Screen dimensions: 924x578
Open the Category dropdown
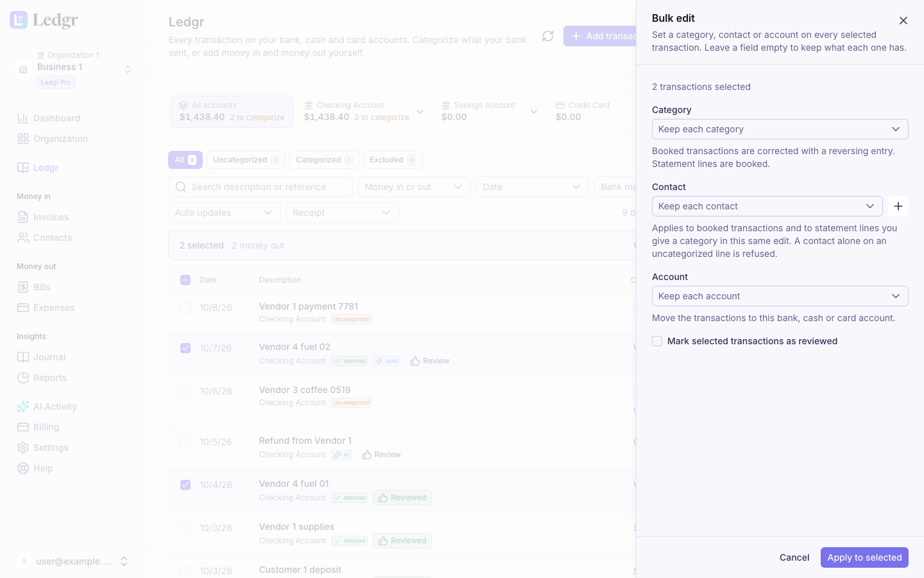click(780, 129)
